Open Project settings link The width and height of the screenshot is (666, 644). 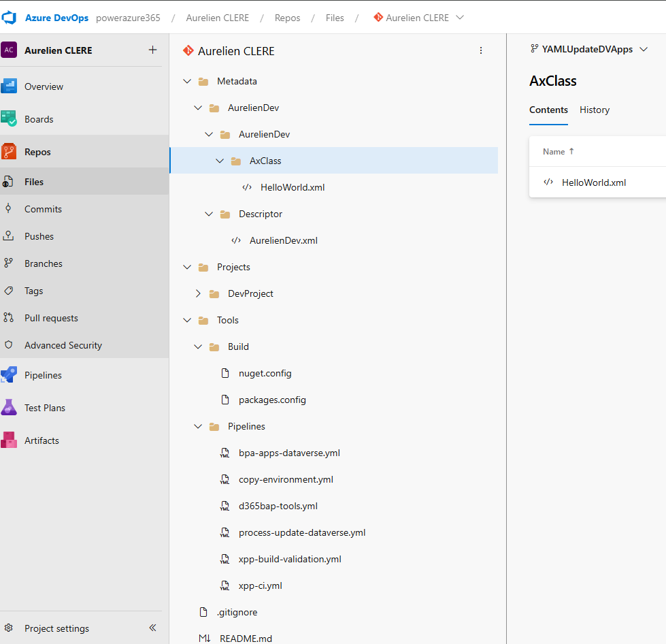pyautogui.click(x=56, y=628)
